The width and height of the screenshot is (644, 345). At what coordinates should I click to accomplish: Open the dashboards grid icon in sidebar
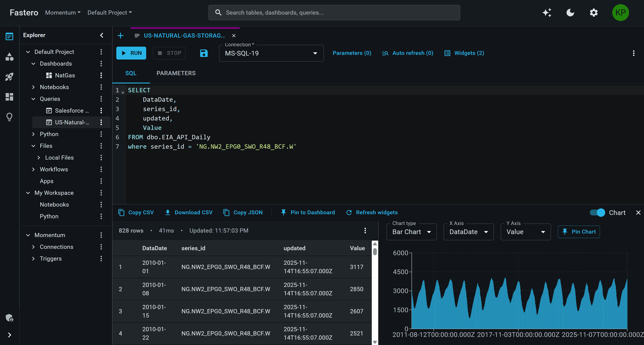point(9,97)
